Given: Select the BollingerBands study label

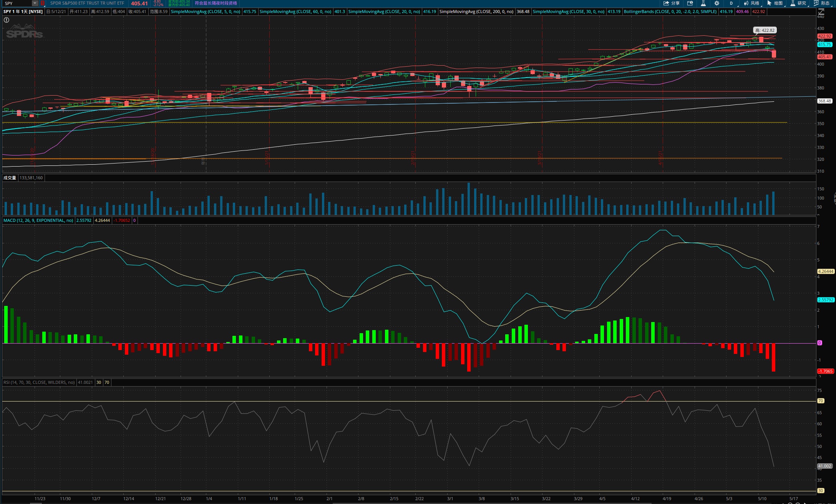Looking at the screenshot, I should pos(670,12).
